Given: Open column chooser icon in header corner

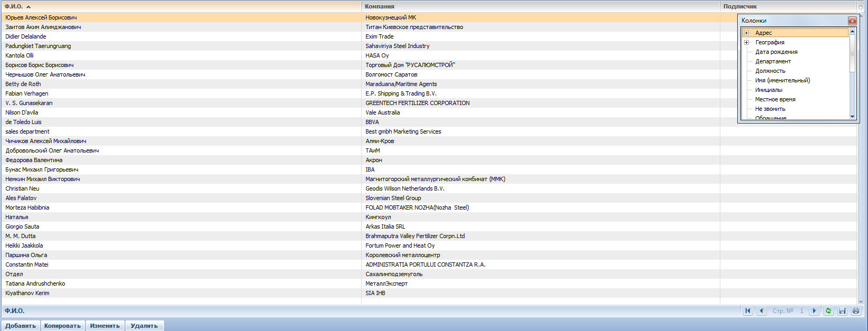Looking at the screenshot, I should click(x=861, y=7).
